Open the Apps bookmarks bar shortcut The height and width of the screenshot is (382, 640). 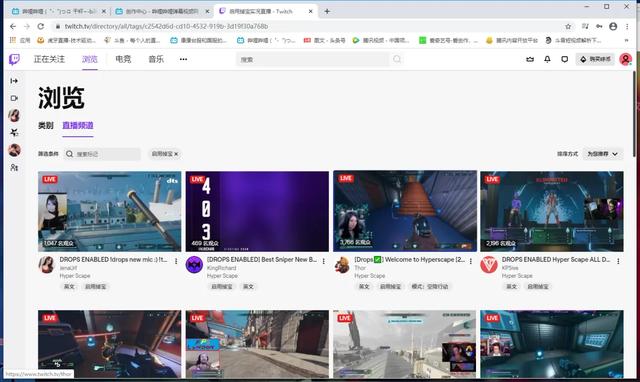point(20,40)
